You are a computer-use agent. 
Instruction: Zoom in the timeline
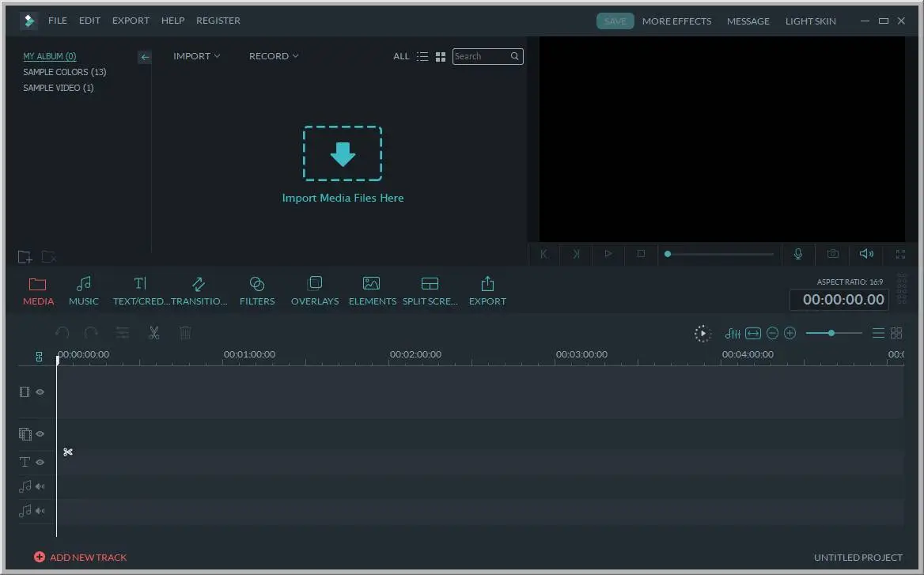(790, 334)
